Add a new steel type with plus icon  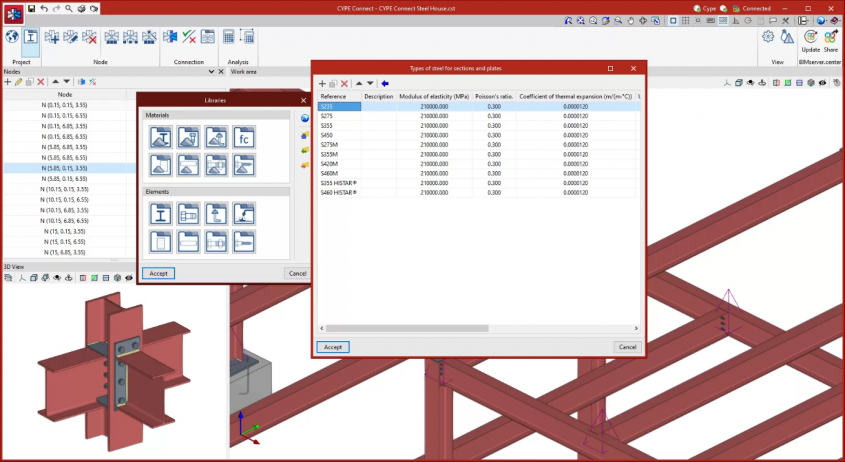(322, 84)
